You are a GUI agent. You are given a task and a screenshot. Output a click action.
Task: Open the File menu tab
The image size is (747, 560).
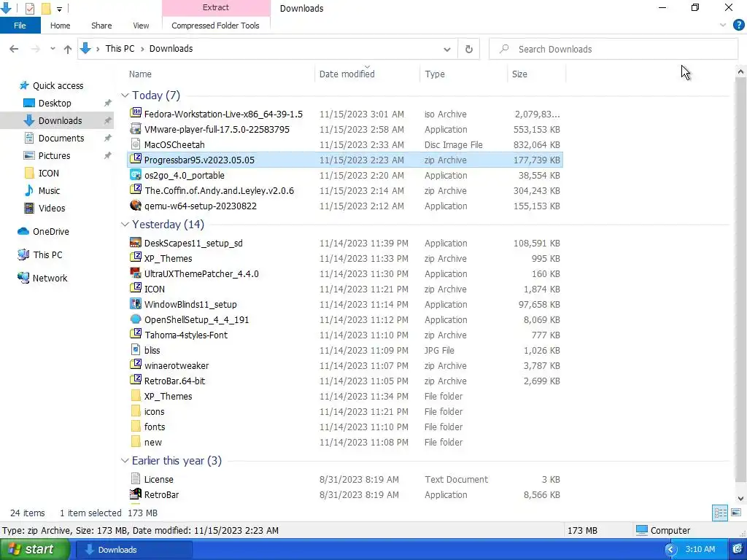tap(20, 26)
